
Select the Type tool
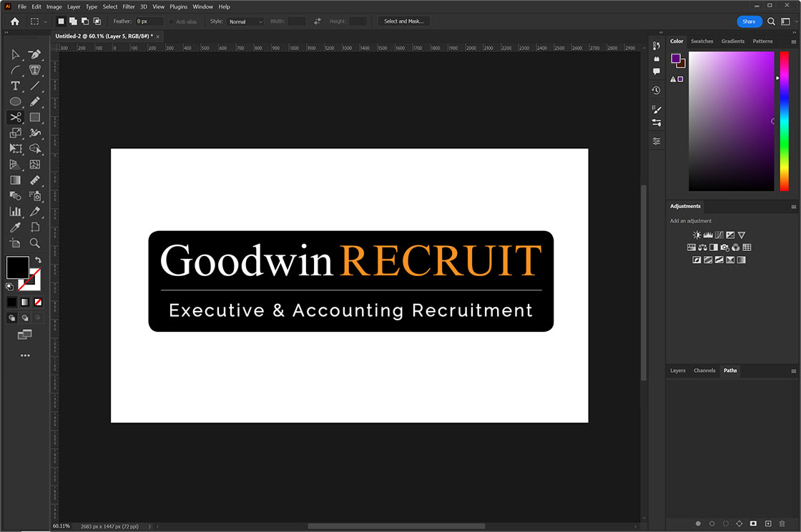pyautogui.click(x=15, y=86)
